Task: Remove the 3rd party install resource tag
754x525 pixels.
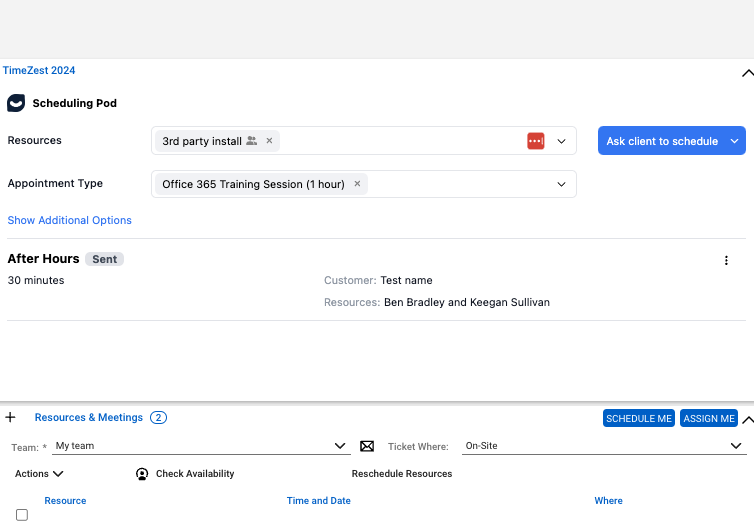Action: point(269,141)
